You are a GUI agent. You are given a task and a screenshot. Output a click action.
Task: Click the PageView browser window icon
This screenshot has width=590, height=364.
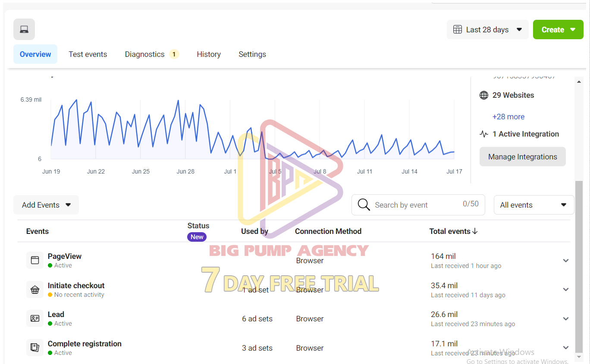tap(35, 260)
